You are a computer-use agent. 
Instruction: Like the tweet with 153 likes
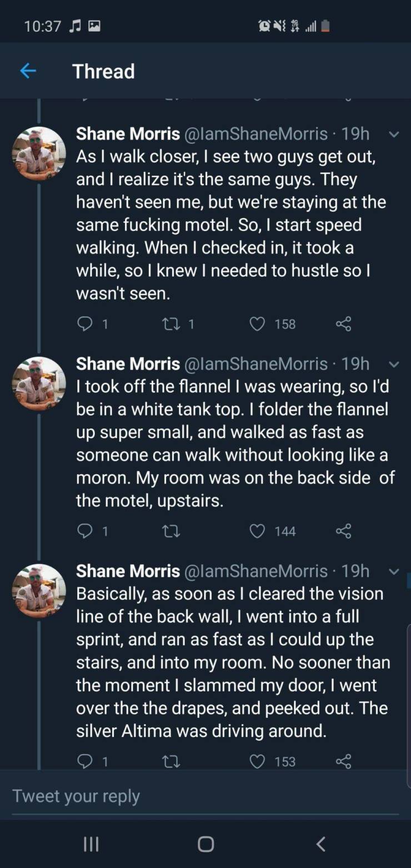[x=257, y=761]
